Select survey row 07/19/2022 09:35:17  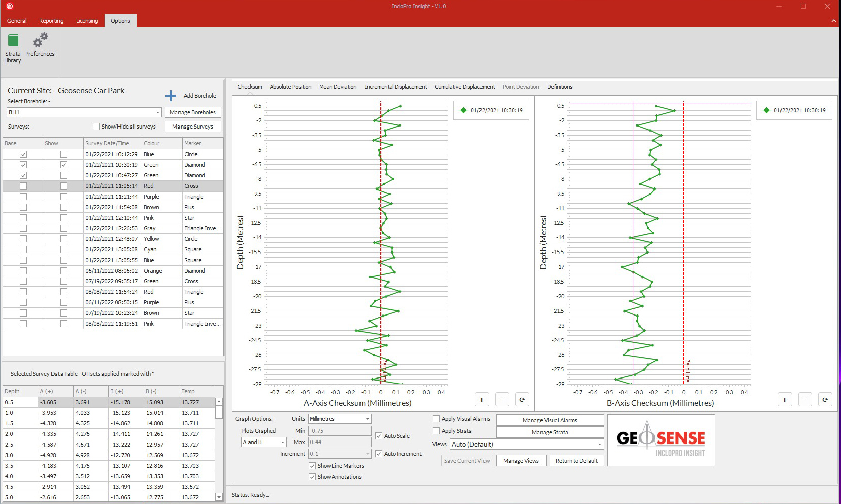(113, 281)
